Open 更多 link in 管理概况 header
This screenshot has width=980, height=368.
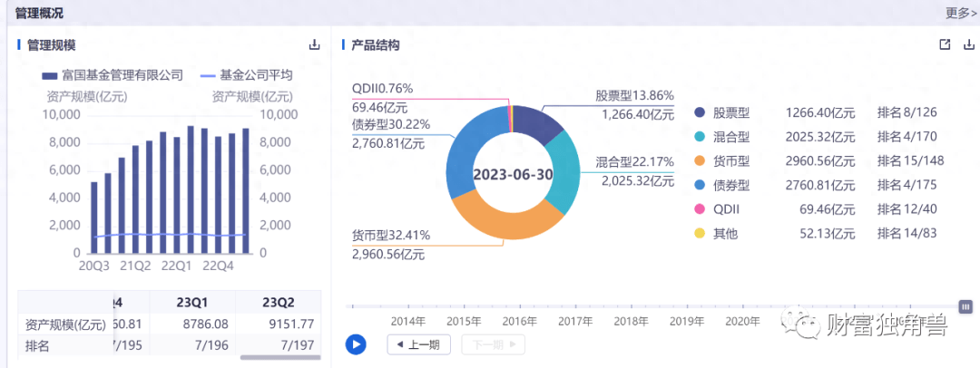(960, 13)
